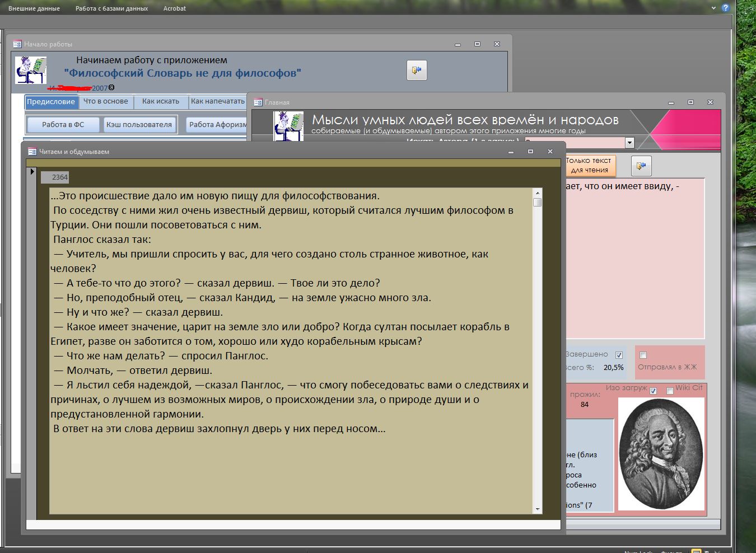
Task: Check the Отправлял в ЖЖ checkbox
Action: click(x=643, y=355)
